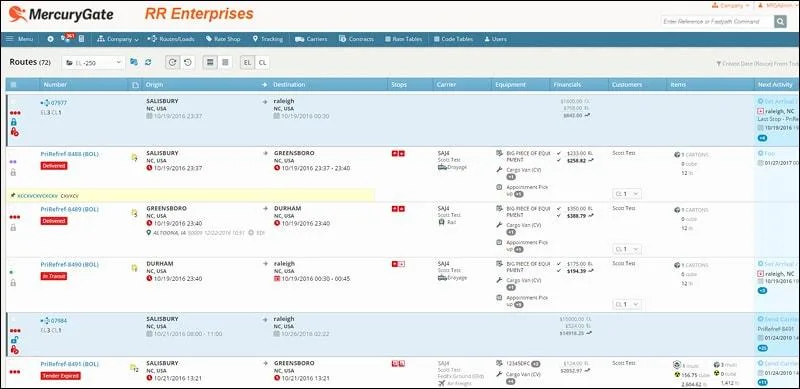Screen dimensions: 800x389
Task: Open CL 1 dropdown in PriRefref-8489 row
Action: point(627,250)
